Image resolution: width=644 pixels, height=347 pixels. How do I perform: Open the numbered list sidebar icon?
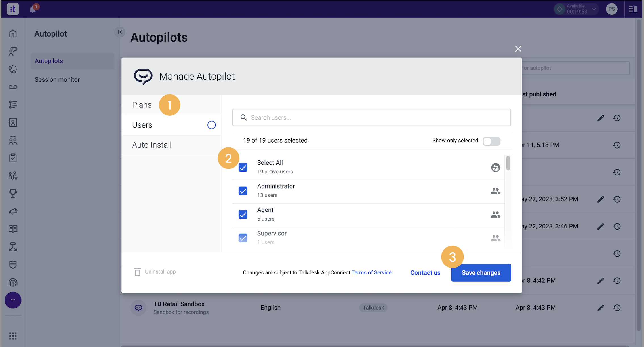[13, 105]
